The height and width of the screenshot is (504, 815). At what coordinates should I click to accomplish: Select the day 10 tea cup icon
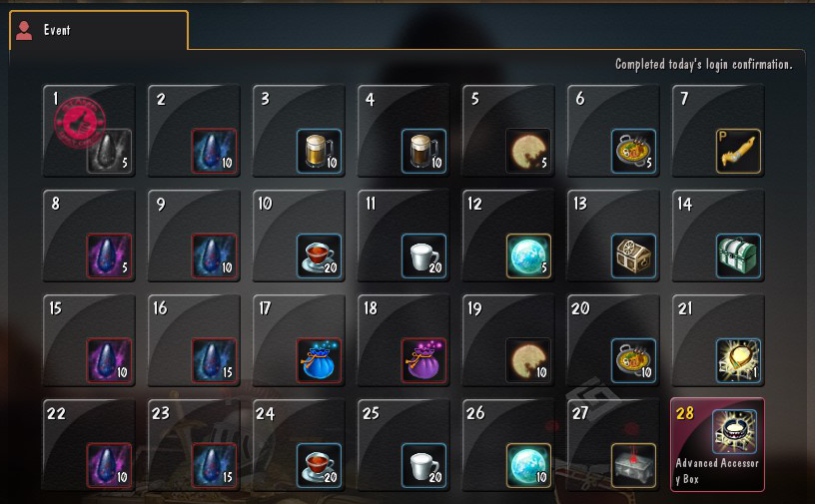coord(320,255)
